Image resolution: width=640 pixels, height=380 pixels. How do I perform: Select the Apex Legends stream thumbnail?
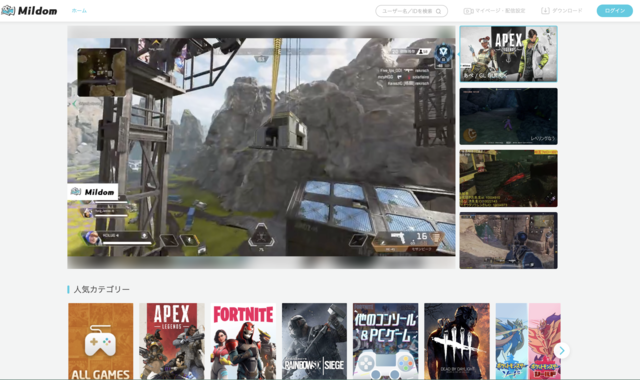click(x=509, y=54)
